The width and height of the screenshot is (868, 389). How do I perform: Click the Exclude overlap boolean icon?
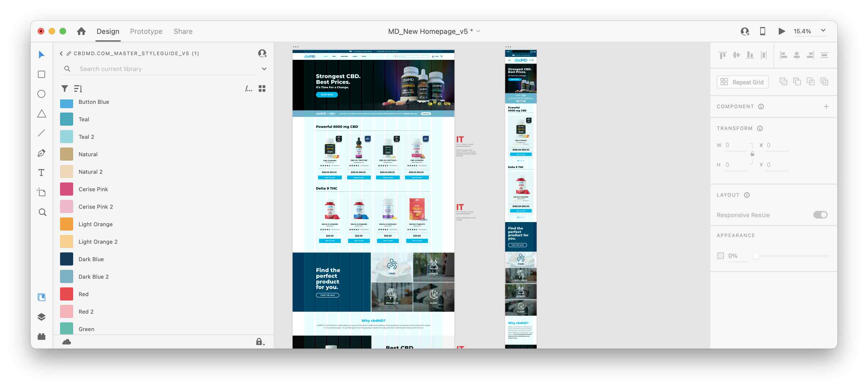coord(824,82)
